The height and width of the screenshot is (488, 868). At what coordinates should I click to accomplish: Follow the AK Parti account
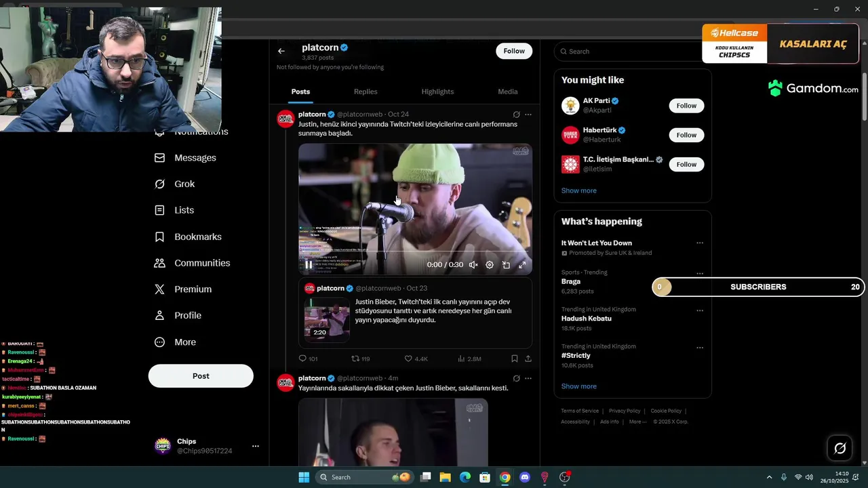pyautogui.click(x=686, y=106)
